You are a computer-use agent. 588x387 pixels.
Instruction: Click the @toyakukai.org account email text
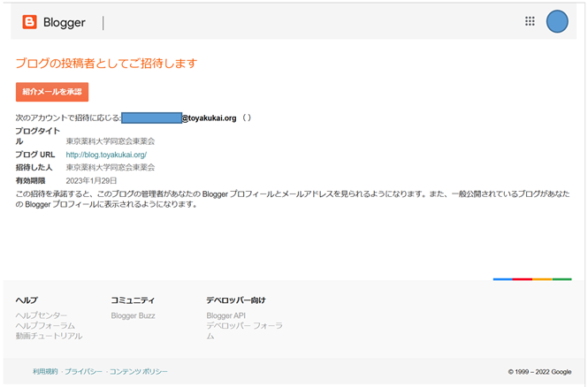209,118
